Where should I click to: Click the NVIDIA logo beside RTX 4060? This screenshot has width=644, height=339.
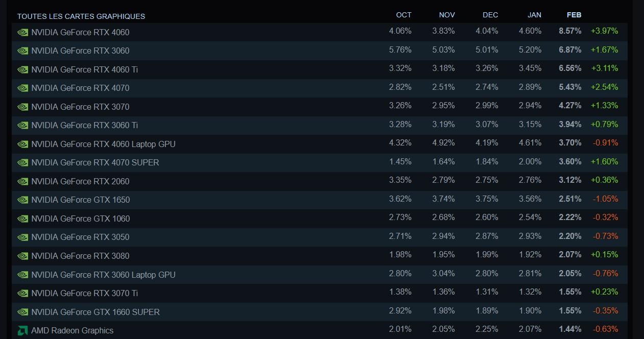22,32
